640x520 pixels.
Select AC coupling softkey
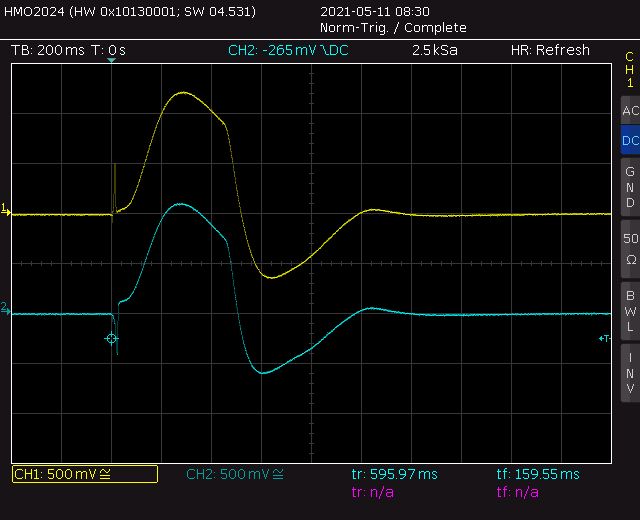coord(630,110)
